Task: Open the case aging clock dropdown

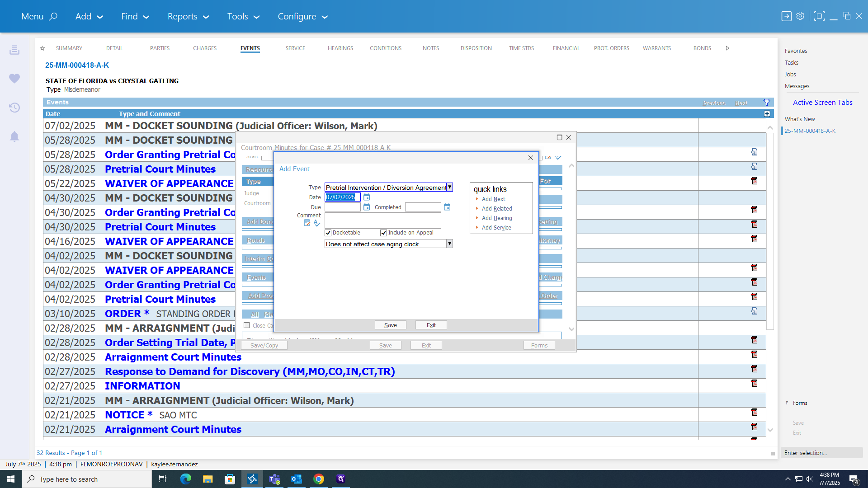Action: (x=449, y=244)
